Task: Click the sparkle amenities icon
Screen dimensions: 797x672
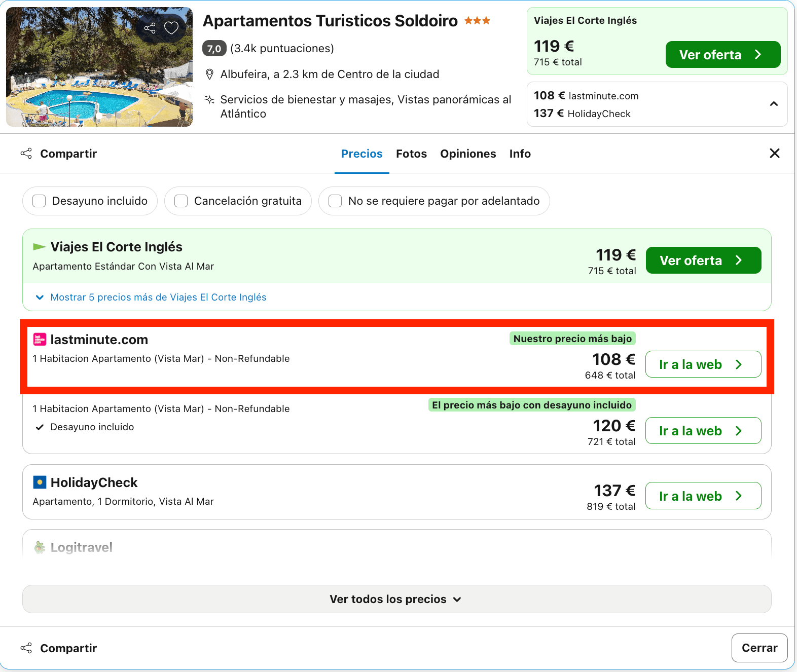Action: (x=209, y=99)
